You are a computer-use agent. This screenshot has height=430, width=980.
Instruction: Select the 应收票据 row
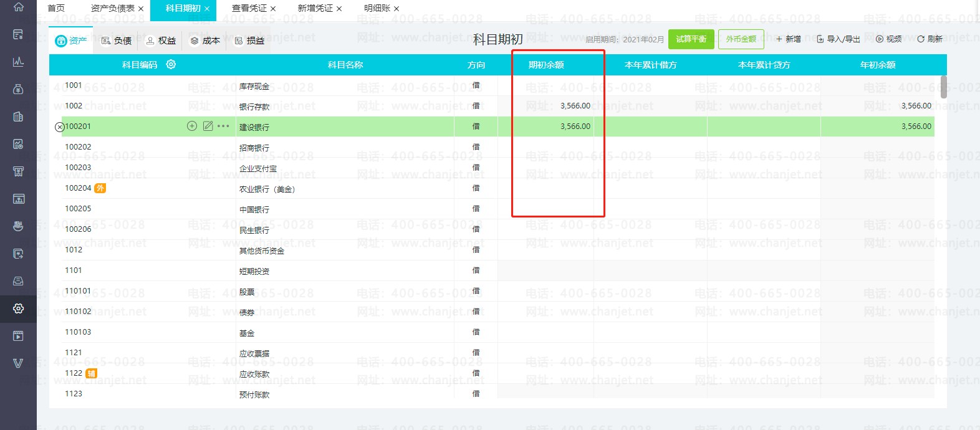pyautogui.click(x=492, y=353)
